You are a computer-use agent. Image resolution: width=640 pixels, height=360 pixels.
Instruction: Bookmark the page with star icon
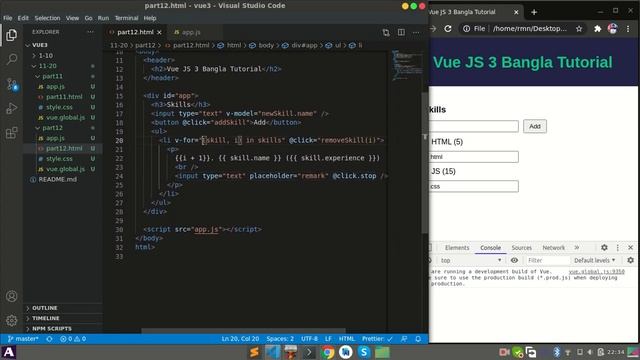(579, 29)
